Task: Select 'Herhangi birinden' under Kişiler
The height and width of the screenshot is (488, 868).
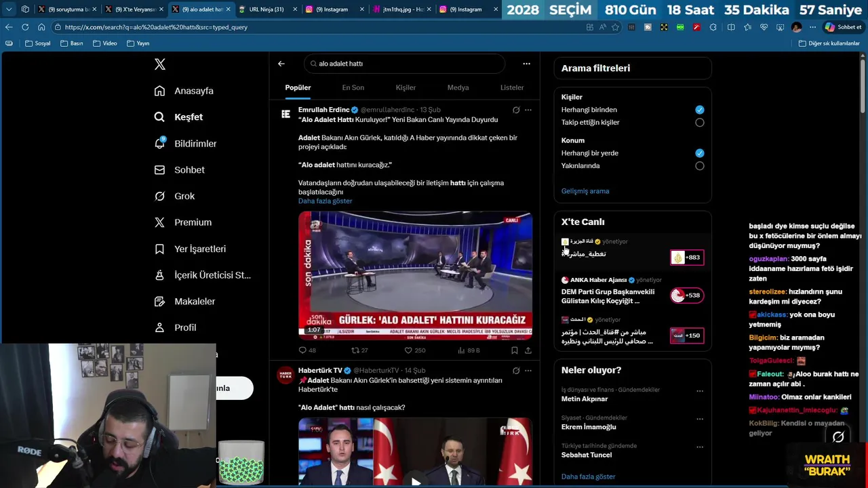Action: tap(699, 110)
